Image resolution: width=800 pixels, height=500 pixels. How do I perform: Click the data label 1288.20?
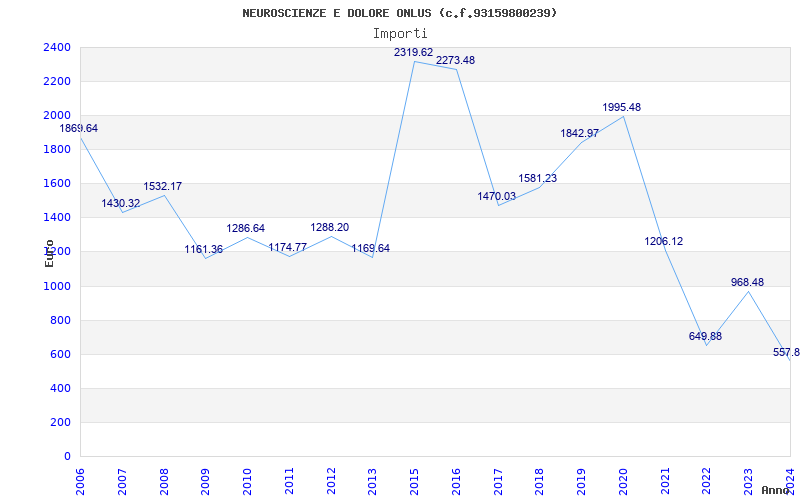click(330, 227)
